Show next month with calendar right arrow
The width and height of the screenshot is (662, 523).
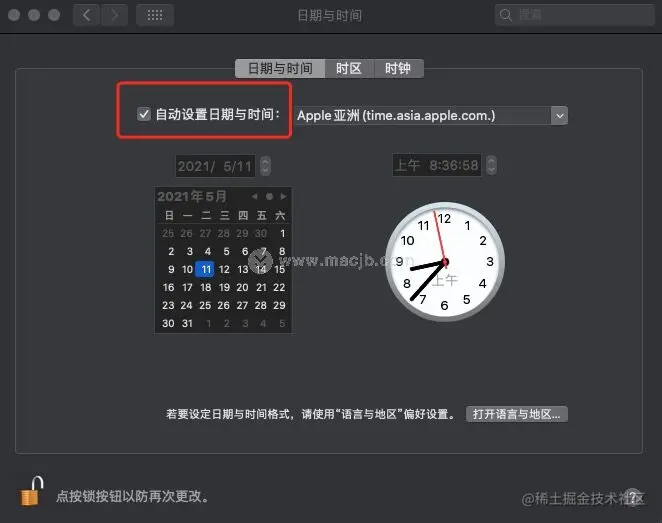pyautogui.click(x=283, y=197)
